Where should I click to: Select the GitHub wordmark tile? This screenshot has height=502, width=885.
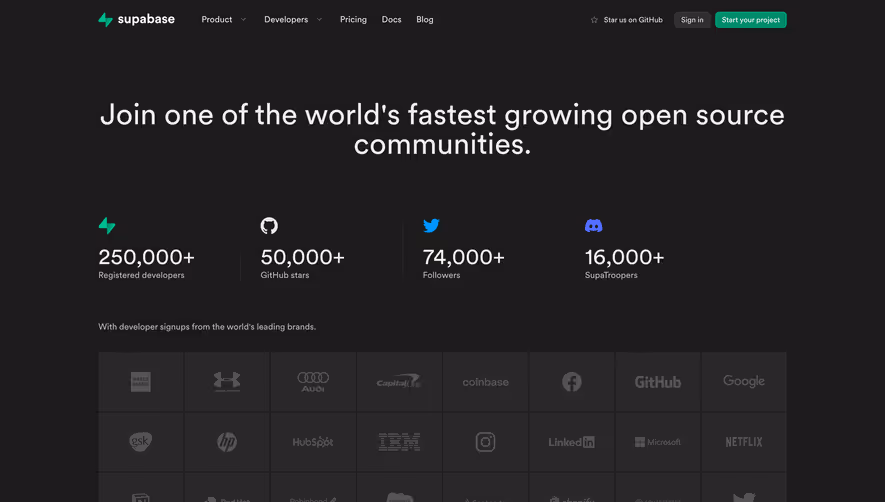658,382
